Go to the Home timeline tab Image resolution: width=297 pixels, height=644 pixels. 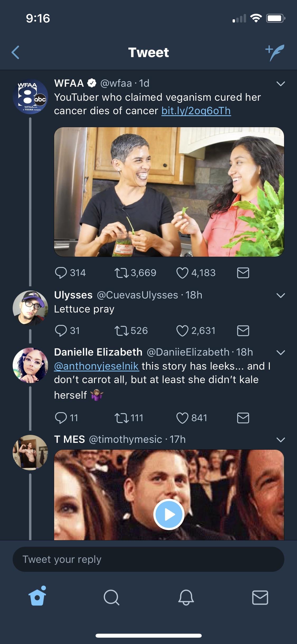pyautogui.click(x=37, y=597)
